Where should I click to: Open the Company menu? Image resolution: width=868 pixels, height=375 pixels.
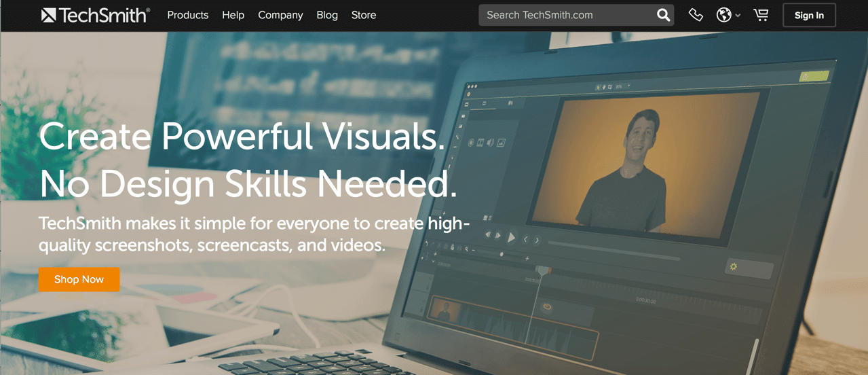tap(280, 15)
